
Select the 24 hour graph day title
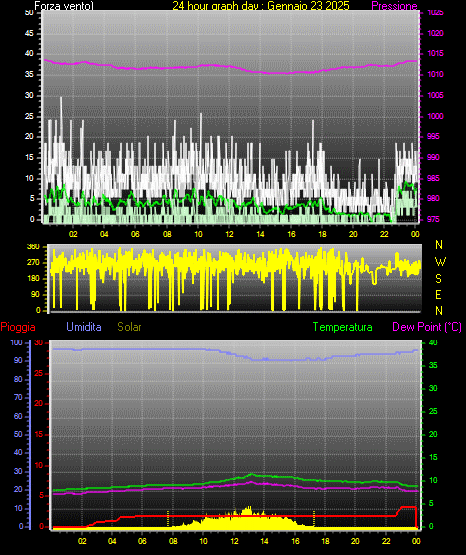pyautogui.click(x=261, y=6)
